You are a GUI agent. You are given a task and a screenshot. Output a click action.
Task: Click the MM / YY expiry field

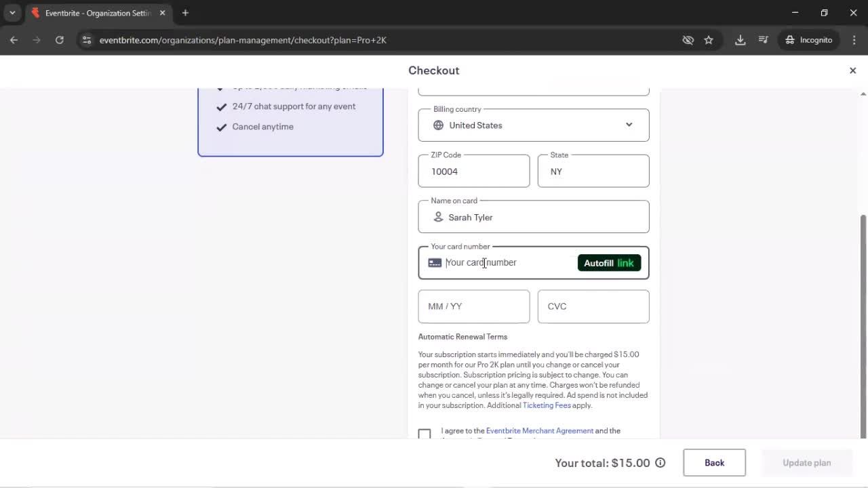pos(474,306)
